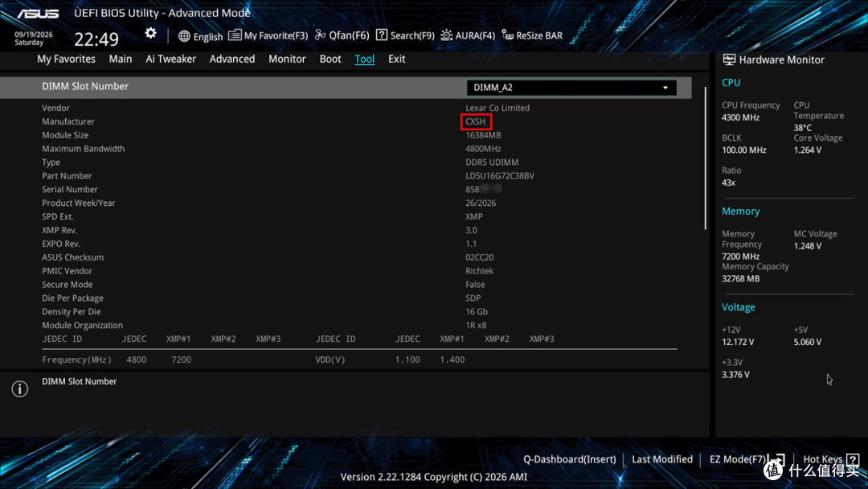Click Module Organization 1R x8
This screenshot has width=868, height=489.
point(476,325)
